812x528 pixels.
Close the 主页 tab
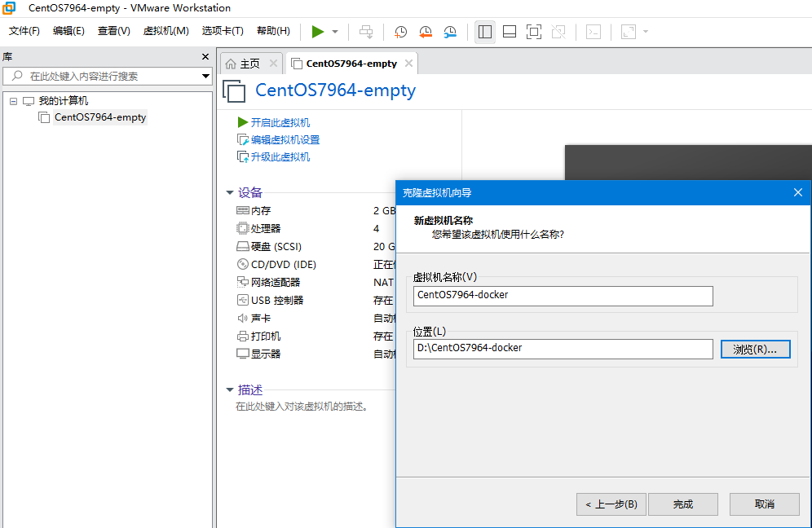(x=273, y=64)
